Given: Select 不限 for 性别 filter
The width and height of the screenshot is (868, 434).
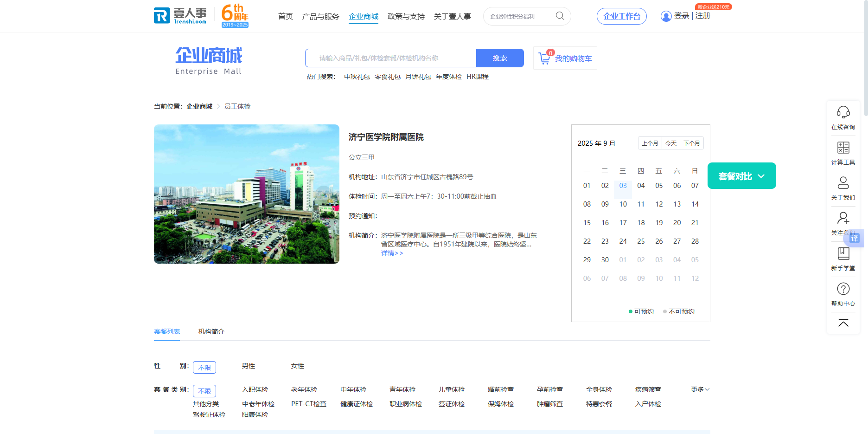Looking at the screenshot, I should pyautogui.click(x=204, y=367).
